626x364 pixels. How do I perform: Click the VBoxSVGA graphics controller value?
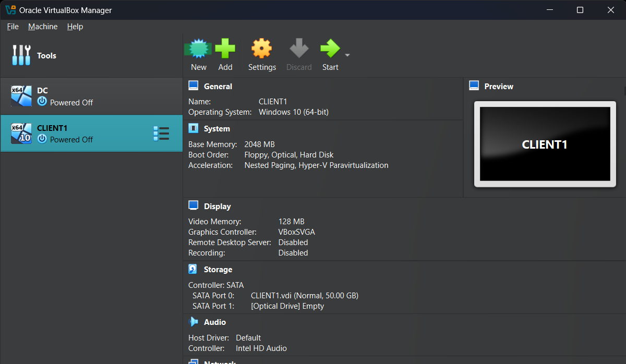296,232
